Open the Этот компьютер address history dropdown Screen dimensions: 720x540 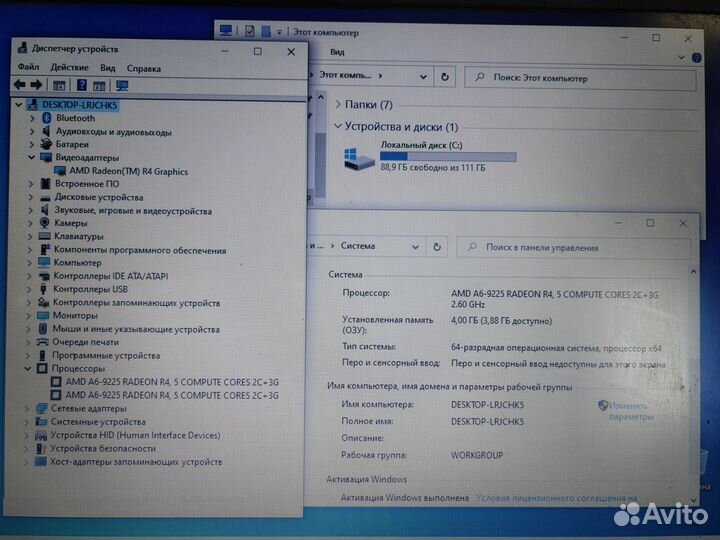[423, 77]
